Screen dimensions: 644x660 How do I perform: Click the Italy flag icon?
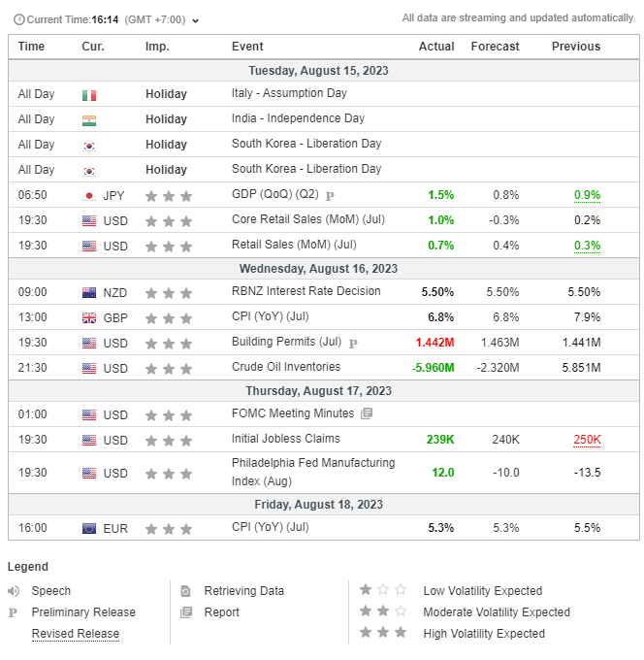89,95
